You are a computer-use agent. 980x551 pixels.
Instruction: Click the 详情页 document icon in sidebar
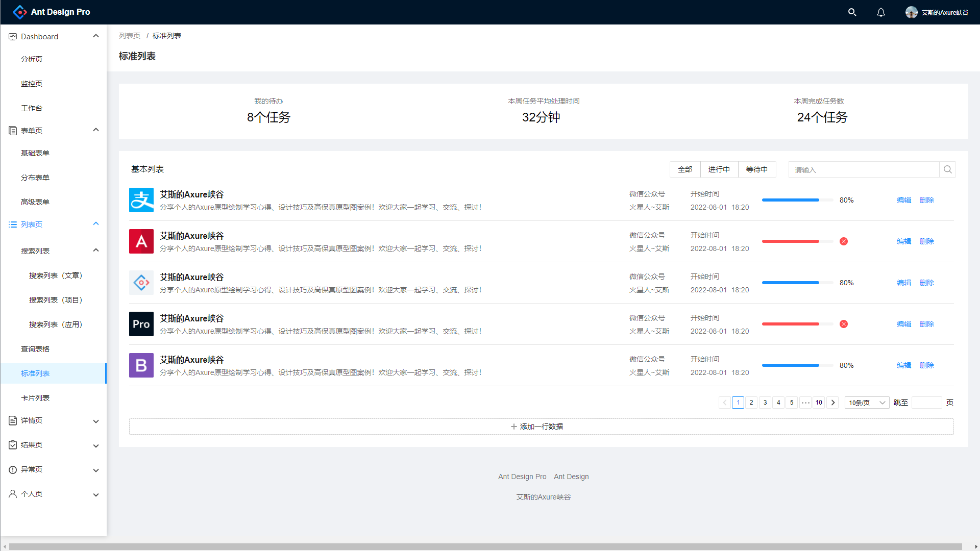coord(13,420)
